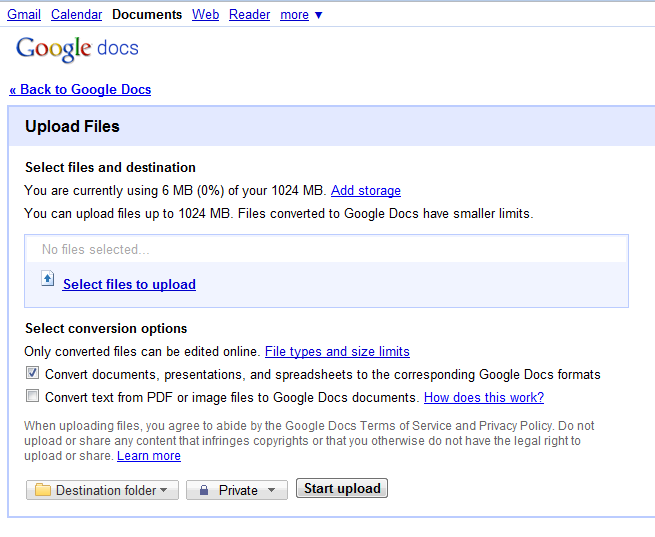Click the No files selected field

coord(326,249)
